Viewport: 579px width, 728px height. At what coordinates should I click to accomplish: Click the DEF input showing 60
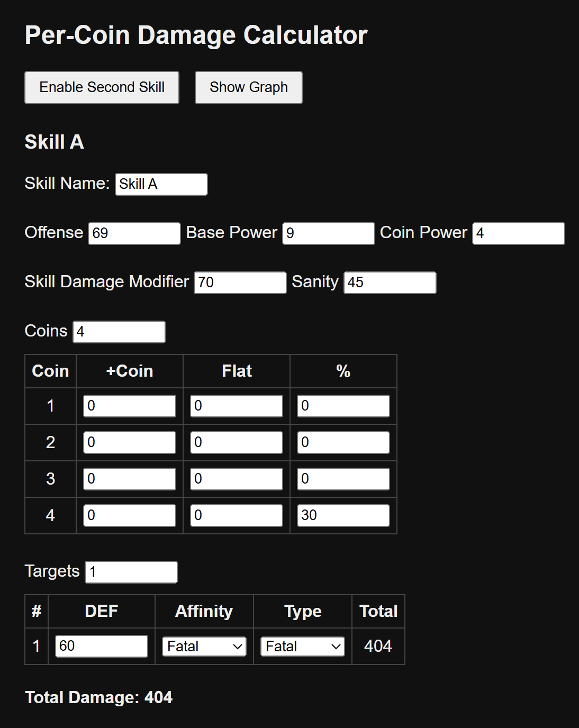102,646
